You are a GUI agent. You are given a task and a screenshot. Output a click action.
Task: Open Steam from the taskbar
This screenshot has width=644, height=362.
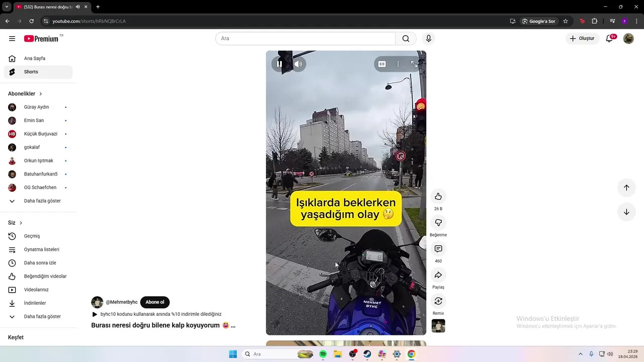click(367, 354)
